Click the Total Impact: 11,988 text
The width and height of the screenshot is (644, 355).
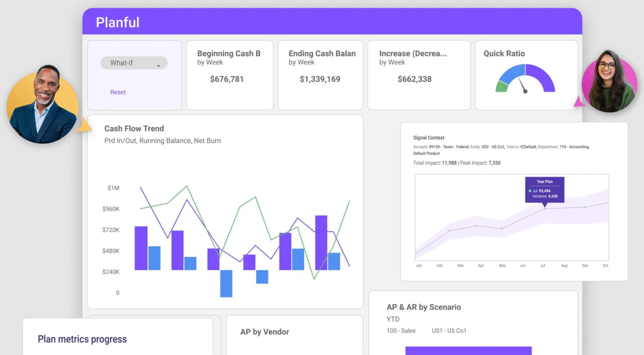coord(435,163)
